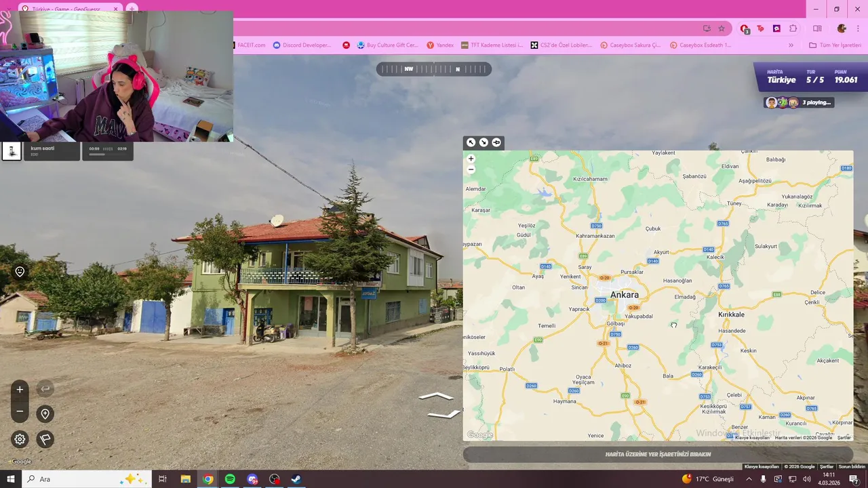Zoom out street view with minus button

coord(20,411)
